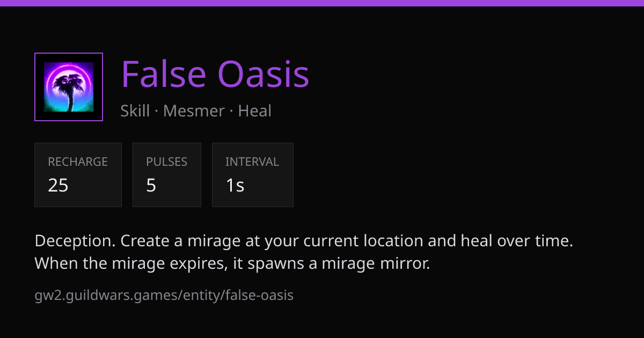Click the False Oasis palm tree skill icon

(69, 87)
